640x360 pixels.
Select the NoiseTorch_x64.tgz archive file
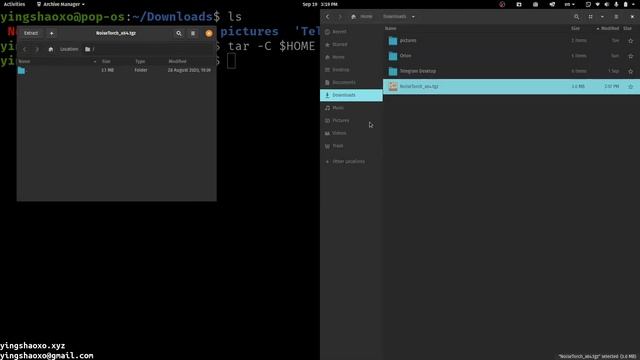(511, 87)
